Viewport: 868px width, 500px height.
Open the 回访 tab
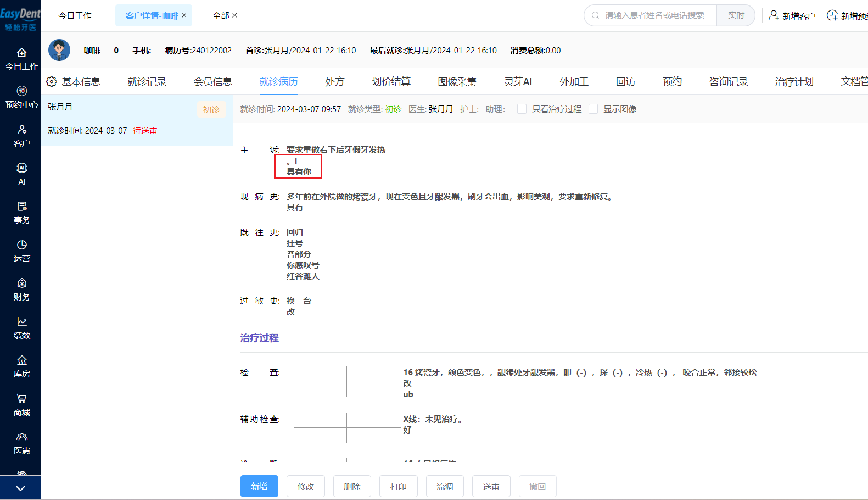tap(625, 82)
